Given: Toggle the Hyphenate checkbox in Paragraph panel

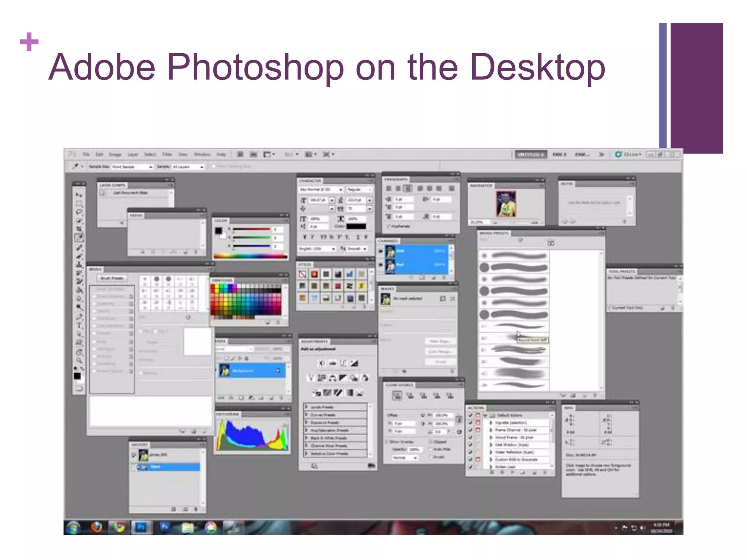Looking at the screenshot, I should point(388,226).
